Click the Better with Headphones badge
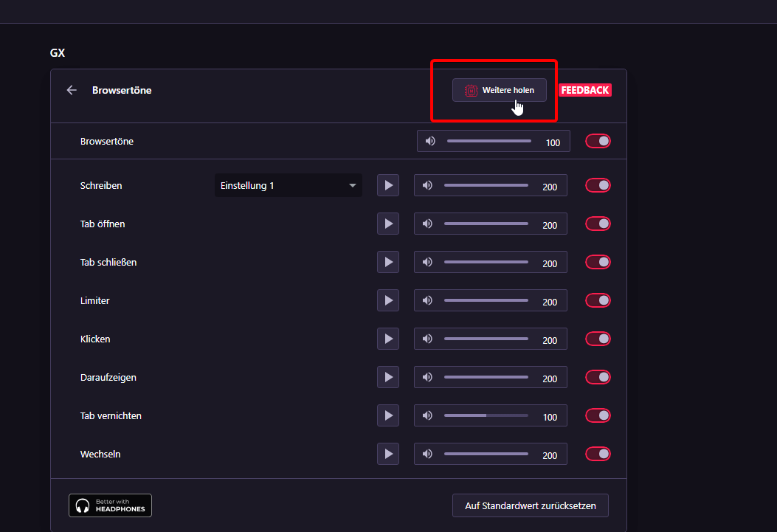Screen dimensions: 777x532 [111, 505]
